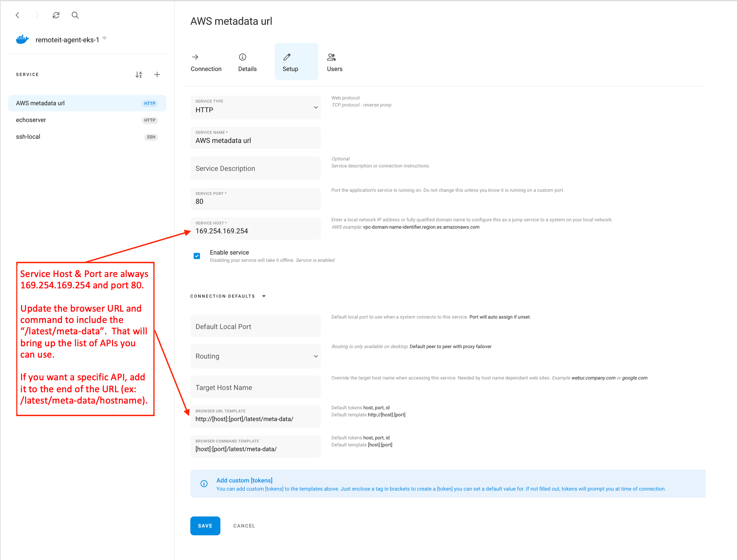Click the info icon in custom tokens banner
Image resolution: width=737 pixels, height=560 pixels.
(x=204, y=484)
